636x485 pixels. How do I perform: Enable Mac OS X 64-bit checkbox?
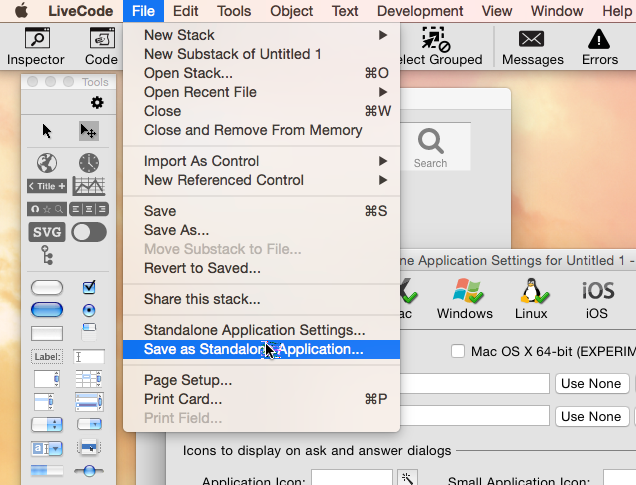coord(458,351)
